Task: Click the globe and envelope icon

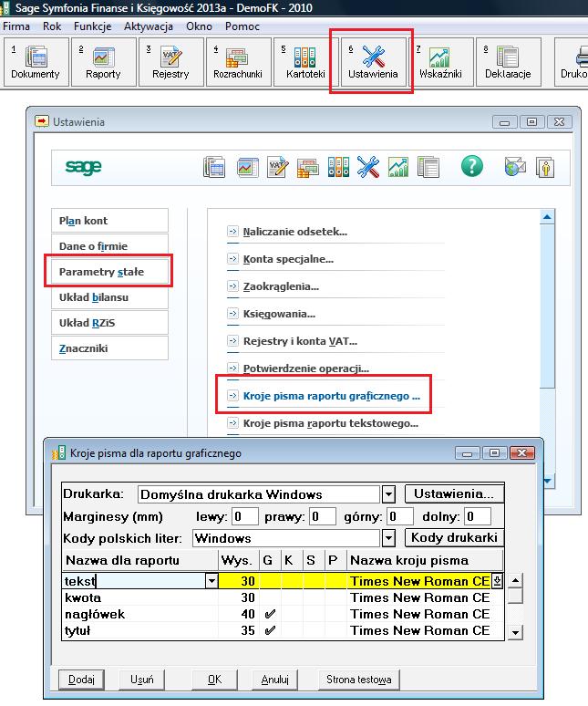Action: 515,167
